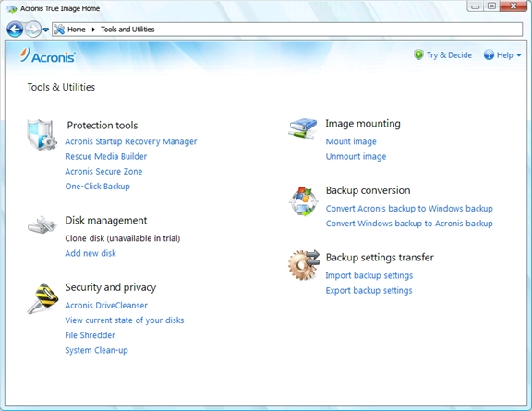
Task: Click the Backup conversion Windows icon
Action: [304, 201]
